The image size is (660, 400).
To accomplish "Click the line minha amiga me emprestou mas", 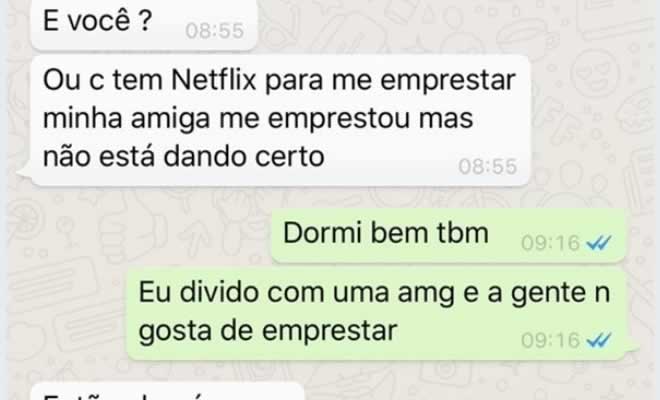I will pyautogui.click(x=258, y=119).
